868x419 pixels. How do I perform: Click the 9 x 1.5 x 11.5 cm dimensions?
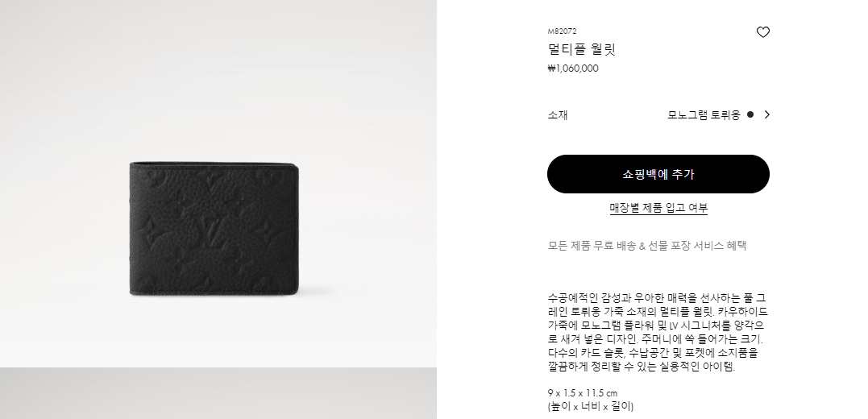point(583,393)
